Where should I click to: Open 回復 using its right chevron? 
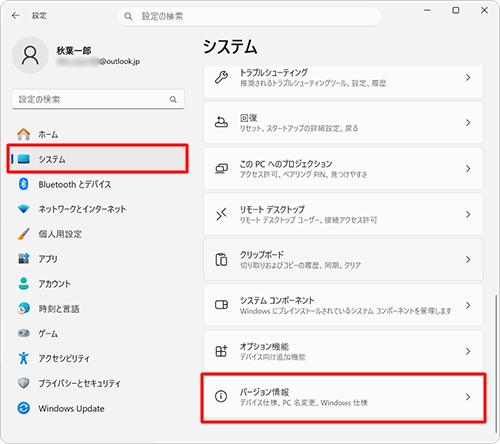468,123
